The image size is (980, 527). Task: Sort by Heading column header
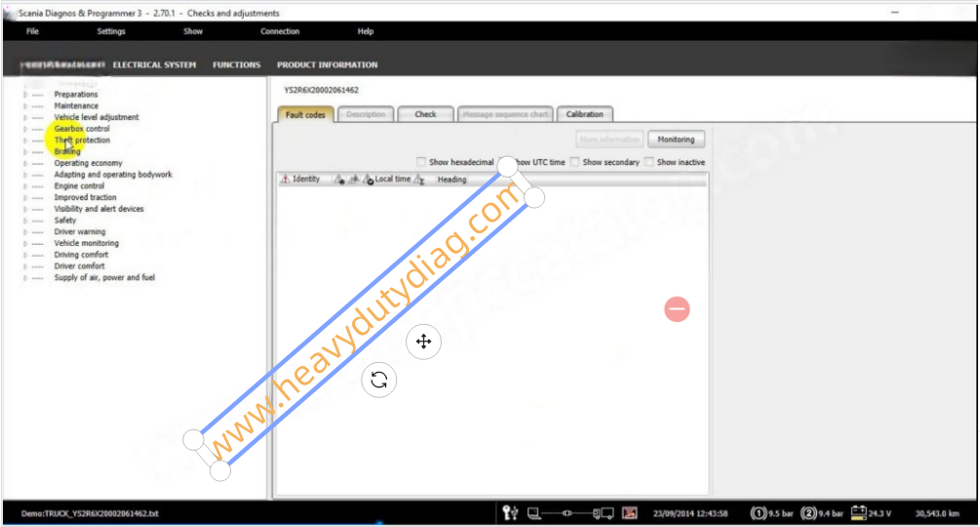click(x=451, y=180)
